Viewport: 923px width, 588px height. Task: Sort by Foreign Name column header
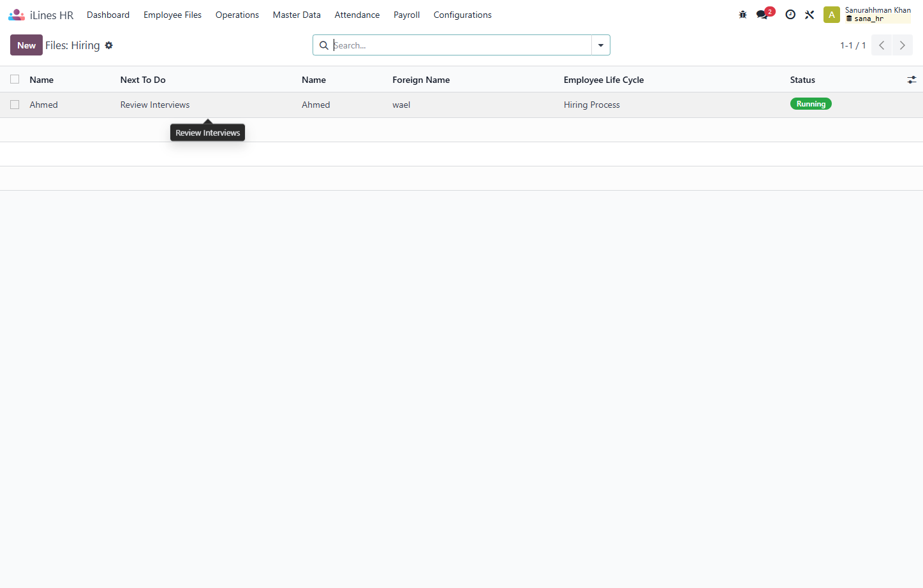coord(421,80)
